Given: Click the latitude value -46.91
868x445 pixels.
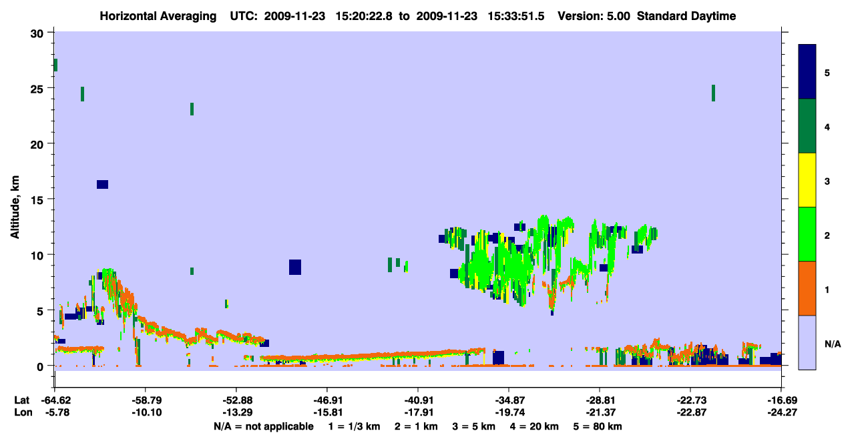Looking at the screenshot, I should (327, 400).
